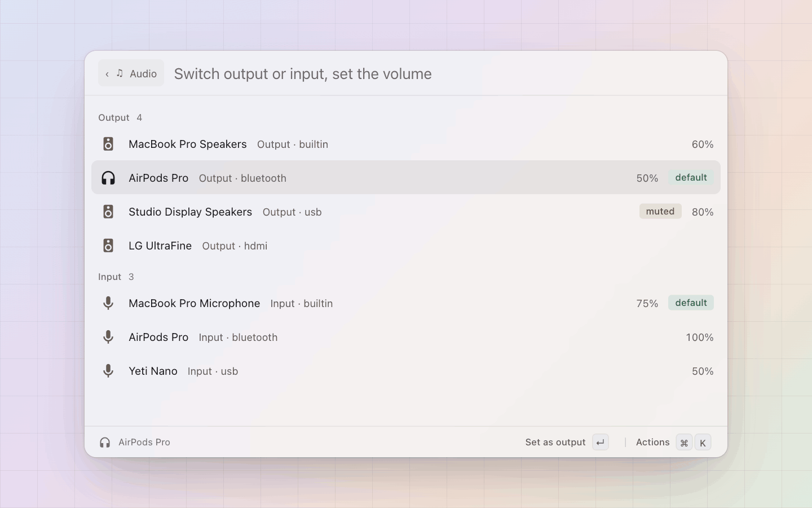
Task: Select Studio Display Speakers output
Action: pos(406,212)
